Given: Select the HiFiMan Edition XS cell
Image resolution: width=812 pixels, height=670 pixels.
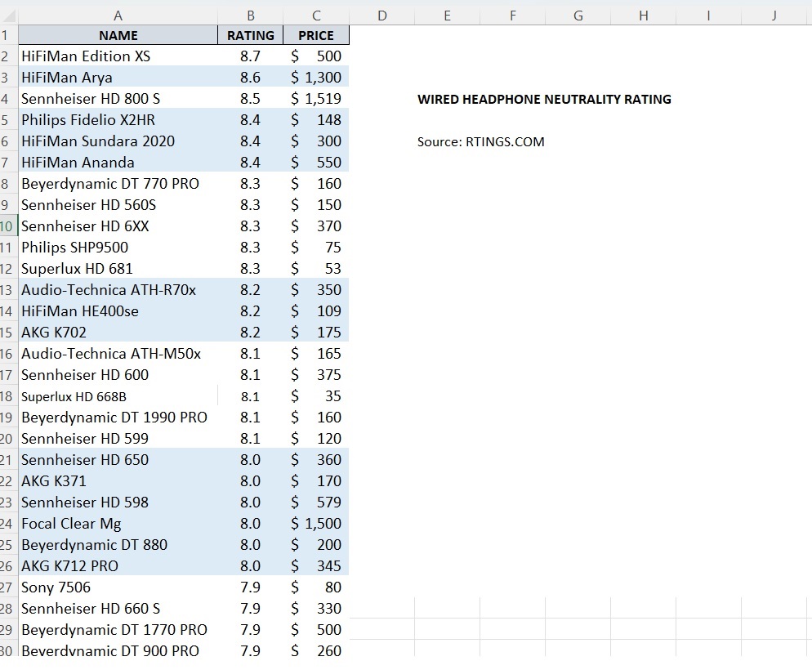Looking at the screenshot, I should pyautogui.click(x=118, y=56).
